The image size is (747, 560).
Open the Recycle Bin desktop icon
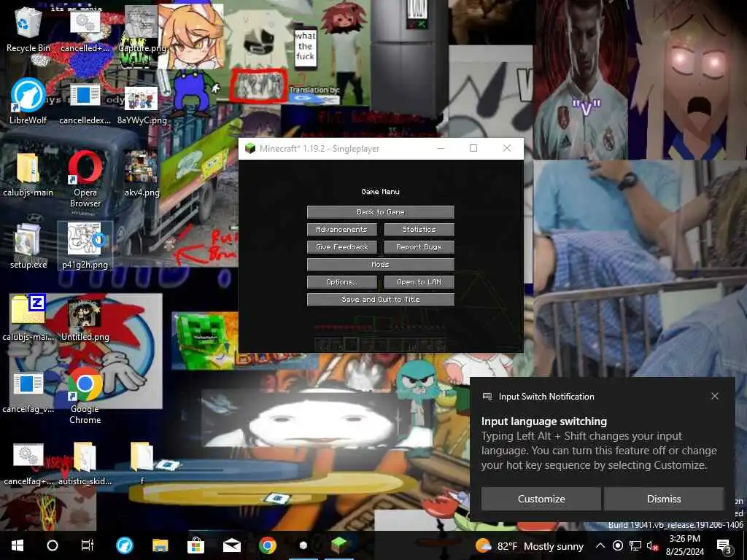tap(28, 30)
